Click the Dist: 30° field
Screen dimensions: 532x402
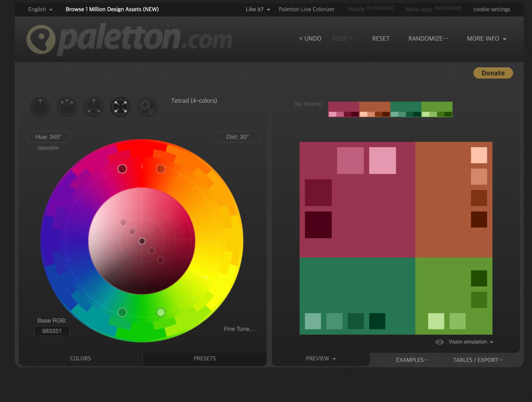click(x=238, y=137)
